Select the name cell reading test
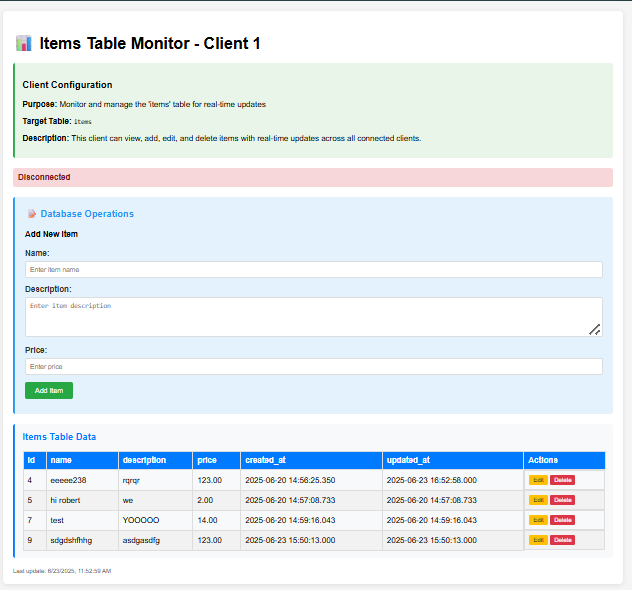 (82, 520)
